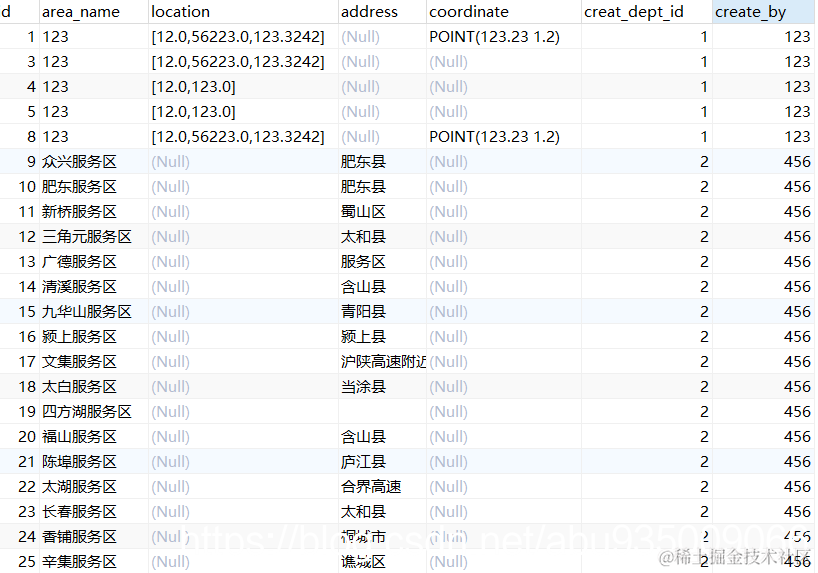Click address 青阳县 in row 15
This screenshot has width=818, height=573.
click(x=363, y=312)
